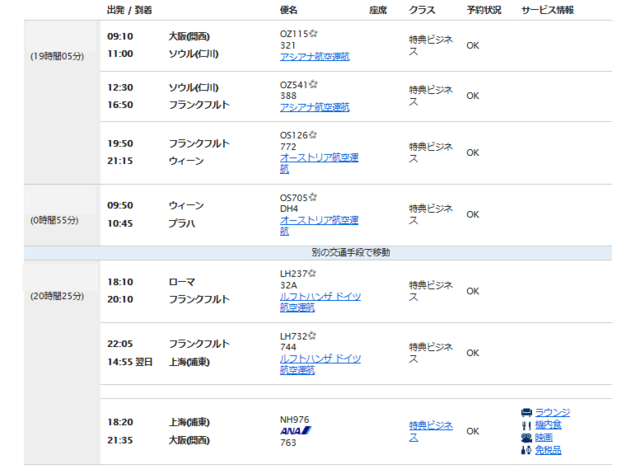Open the オーストリア航空運航 link for OS126

coord(319,163)
